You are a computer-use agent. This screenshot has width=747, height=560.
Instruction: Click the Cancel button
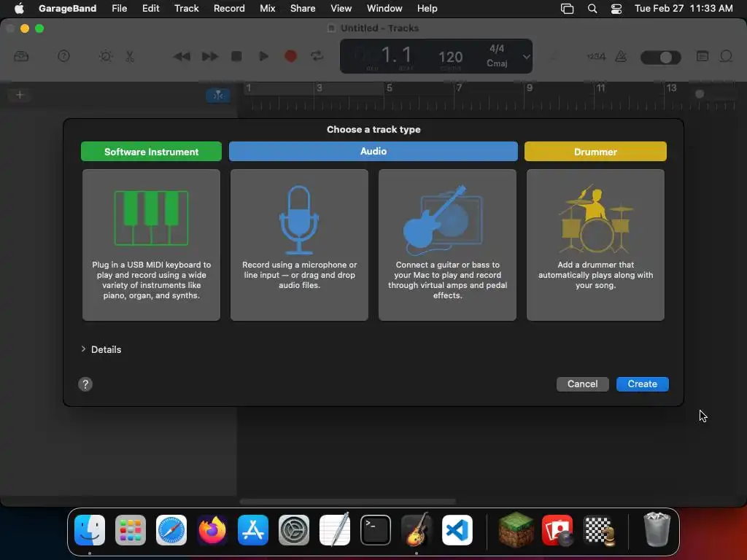click(x=583, y=384)
